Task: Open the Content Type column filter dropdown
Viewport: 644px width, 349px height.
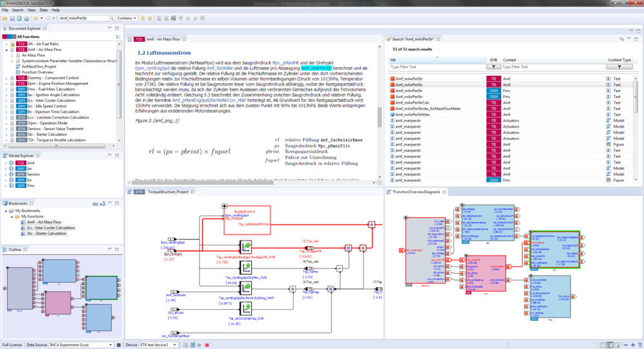Action: pos(620,66)
